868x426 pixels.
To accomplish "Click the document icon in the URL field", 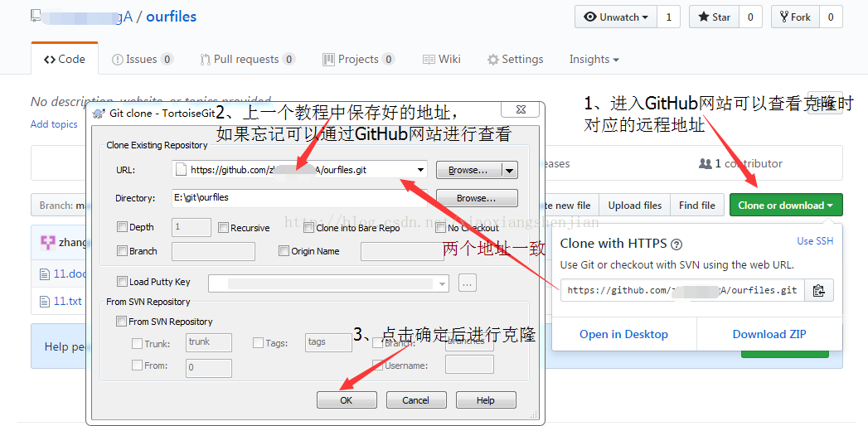I will (181, 170).
